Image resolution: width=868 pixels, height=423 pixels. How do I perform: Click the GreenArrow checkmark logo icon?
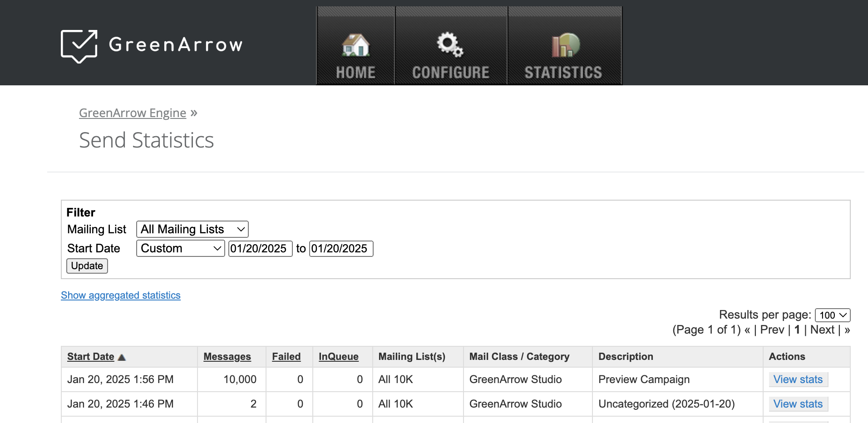(x=79, y=46)
